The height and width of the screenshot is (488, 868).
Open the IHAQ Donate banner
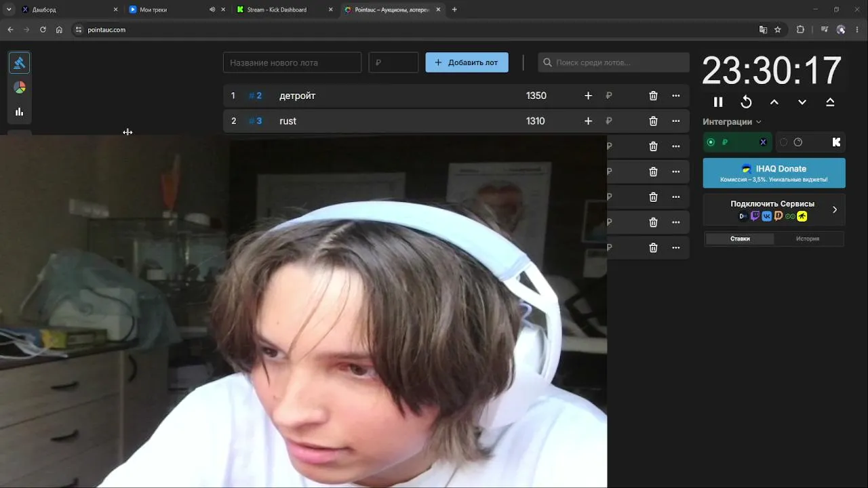pos(774,173)
